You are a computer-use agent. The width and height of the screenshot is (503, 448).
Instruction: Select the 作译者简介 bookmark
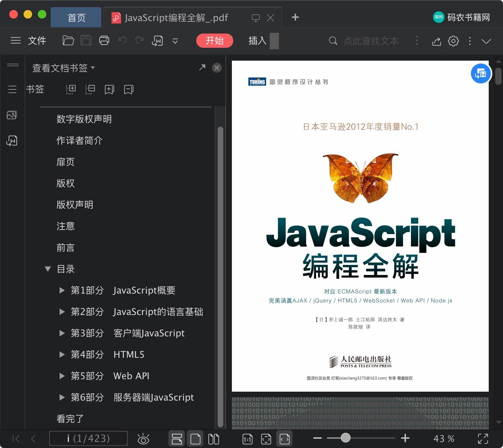[x=80, y=141]
